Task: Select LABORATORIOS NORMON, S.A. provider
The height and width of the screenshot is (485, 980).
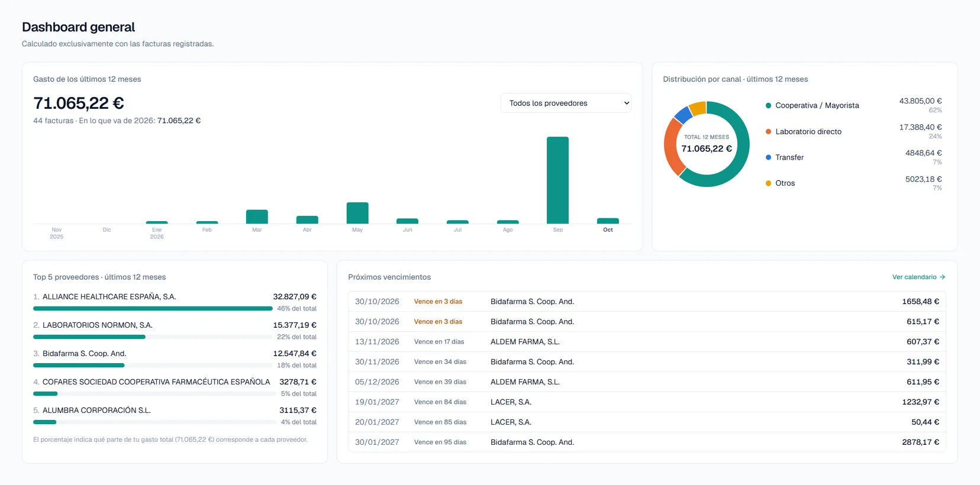Action: [x=98, y=325]
